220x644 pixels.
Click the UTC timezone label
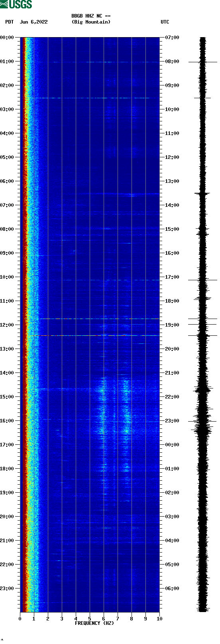point(165,22)
